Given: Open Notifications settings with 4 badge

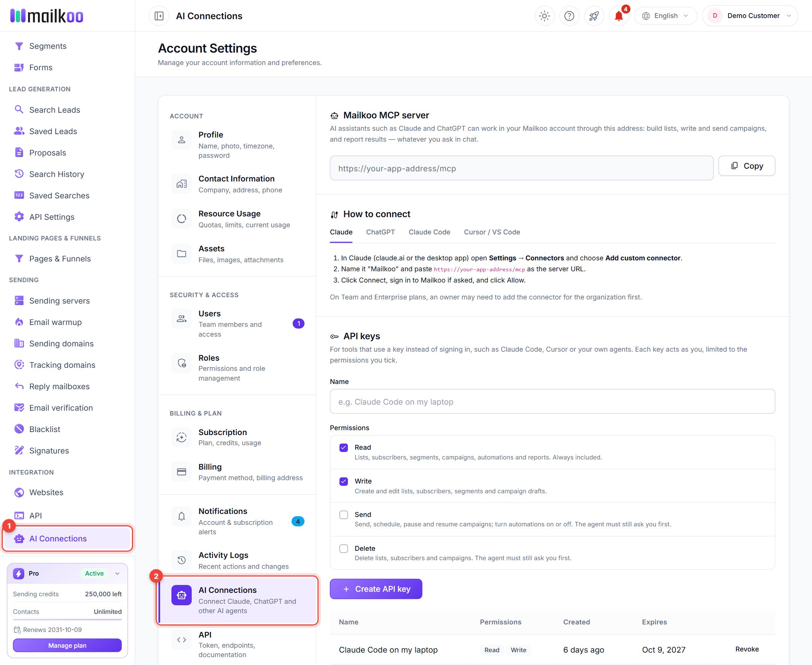Looking at the screenshot, I should [x=237, y=521].
